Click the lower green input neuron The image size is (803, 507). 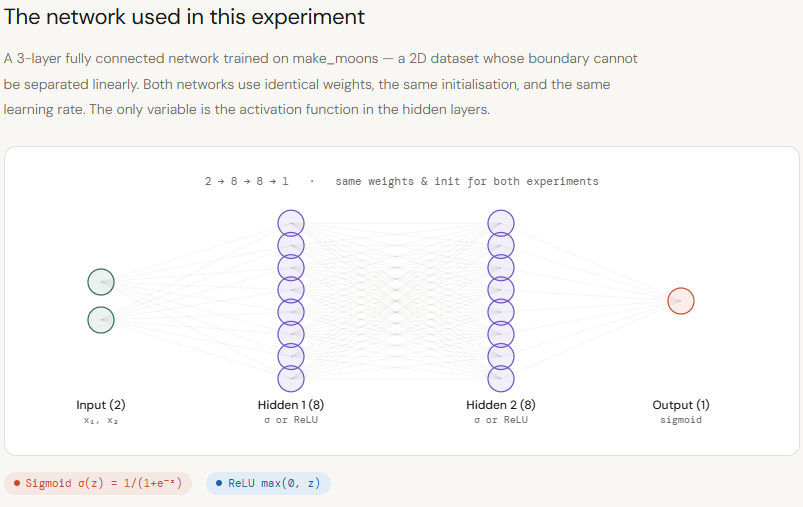pyautogui.click(x=101, y=320)
